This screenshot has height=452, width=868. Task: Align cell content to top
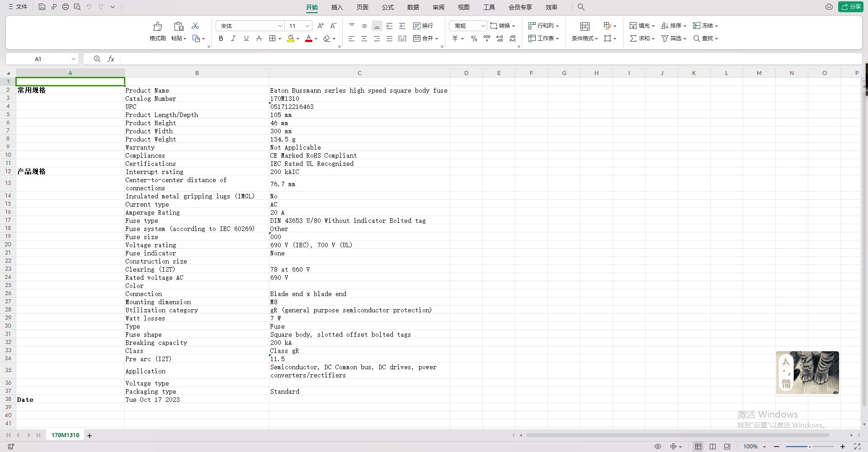tap(351, 26)
